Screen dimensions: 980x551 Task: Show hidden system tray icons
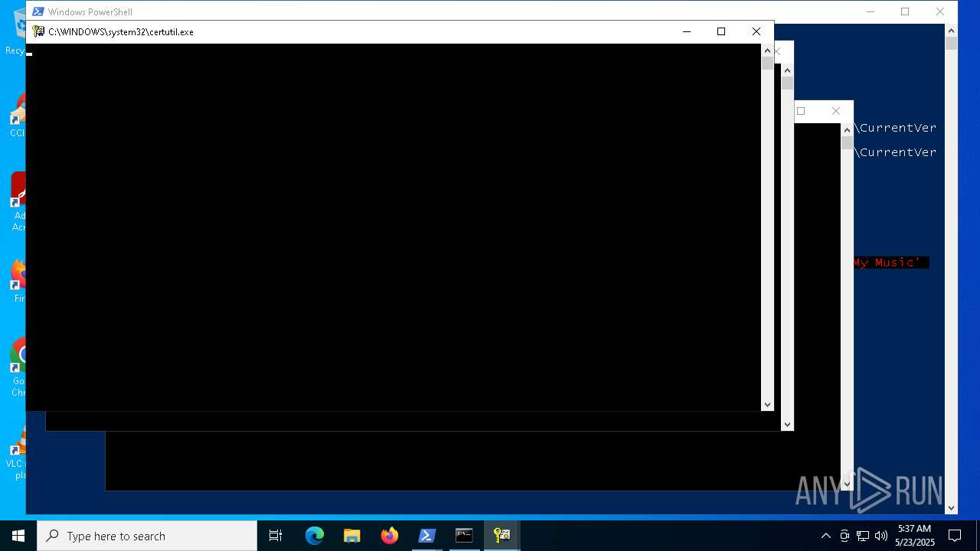pyautogui.click(x=825, y=536)
